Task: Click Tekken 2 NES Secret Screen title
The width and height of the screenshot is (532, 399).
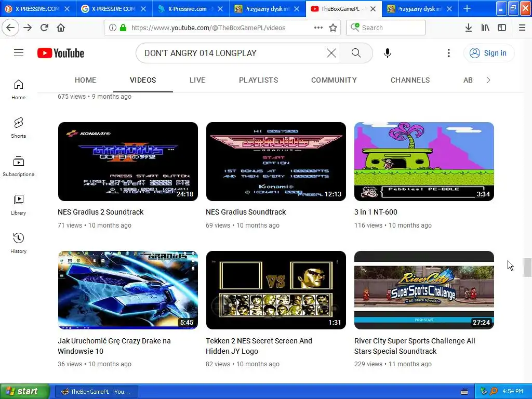Action: [259, 346]
